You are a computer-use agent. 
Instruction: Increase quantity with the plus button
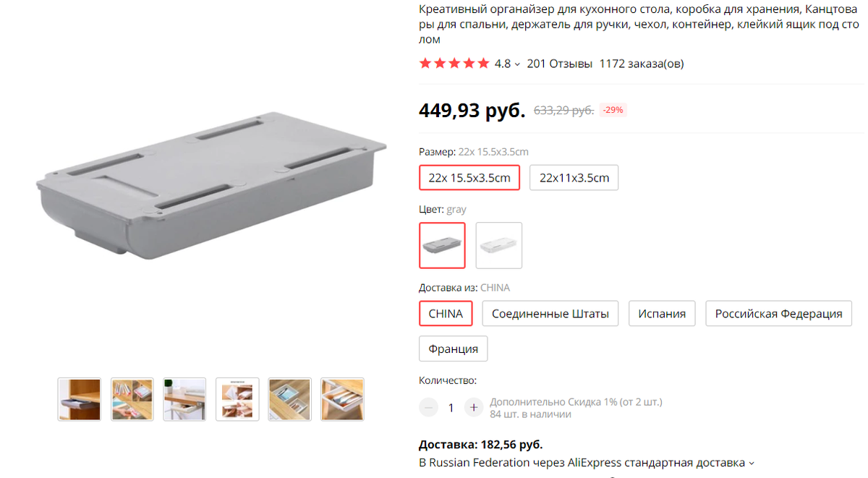click(473, 408)
